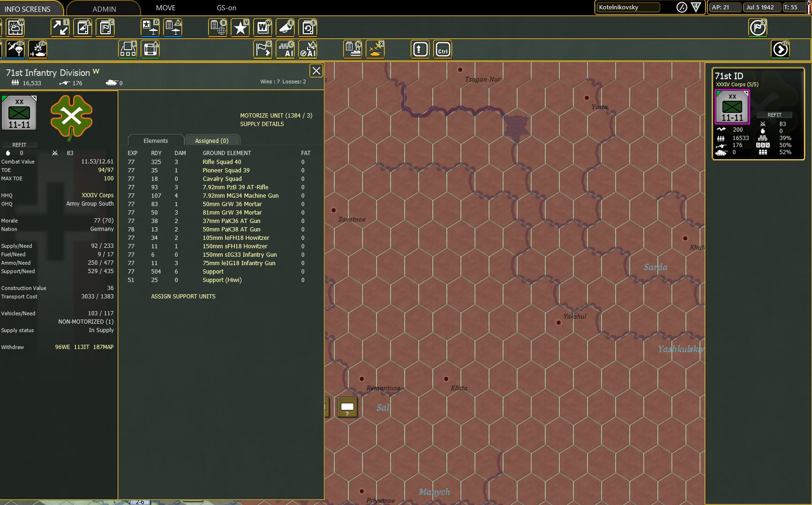This screenshot has width=812, height=505.
Task: Open the list-and-factory icon with N hotkey
Action: [x=353, y=49]
